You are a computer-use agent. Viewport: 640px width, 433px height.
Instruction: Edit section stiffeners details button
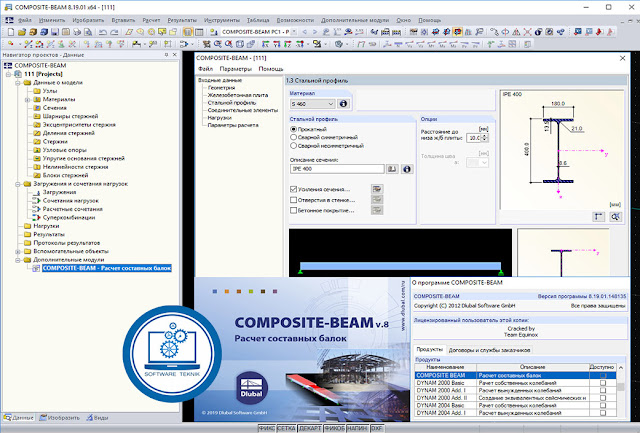pyautogui.click(x=377, y=189)
